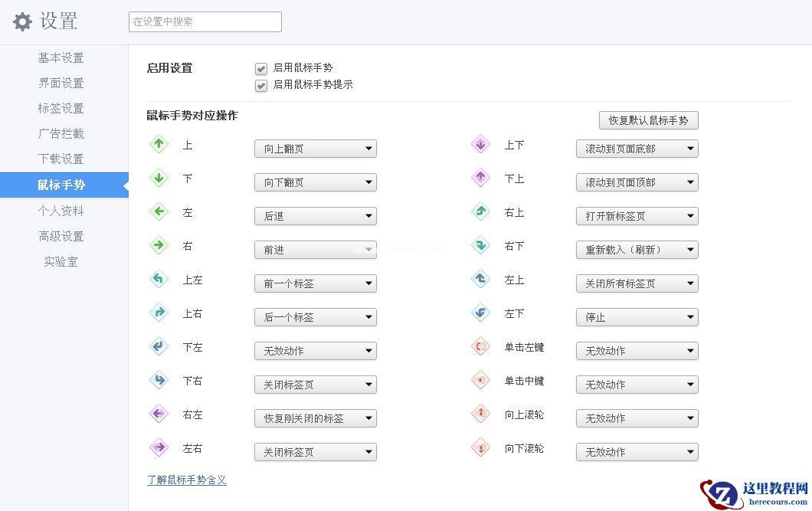The image size is (812, 511).
Task: Open the 高级设置 section in the sidebar
Action: 61,236
